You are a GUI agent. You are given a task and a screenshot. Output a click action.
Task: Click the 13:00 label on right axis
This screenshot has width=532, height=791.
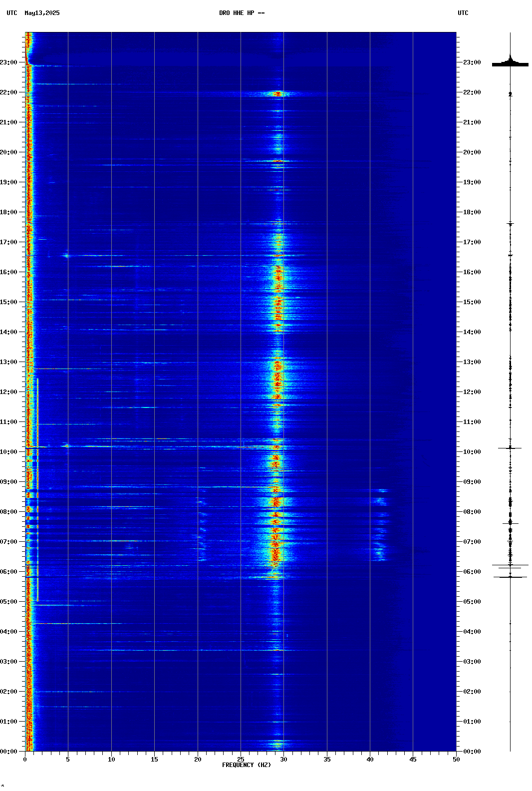[472, 362]
